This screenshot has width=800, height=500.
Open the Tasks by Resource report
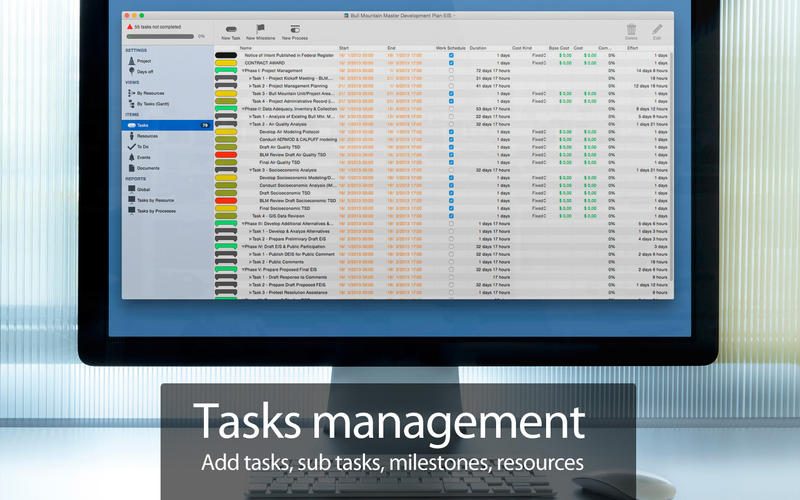[156, 200]
